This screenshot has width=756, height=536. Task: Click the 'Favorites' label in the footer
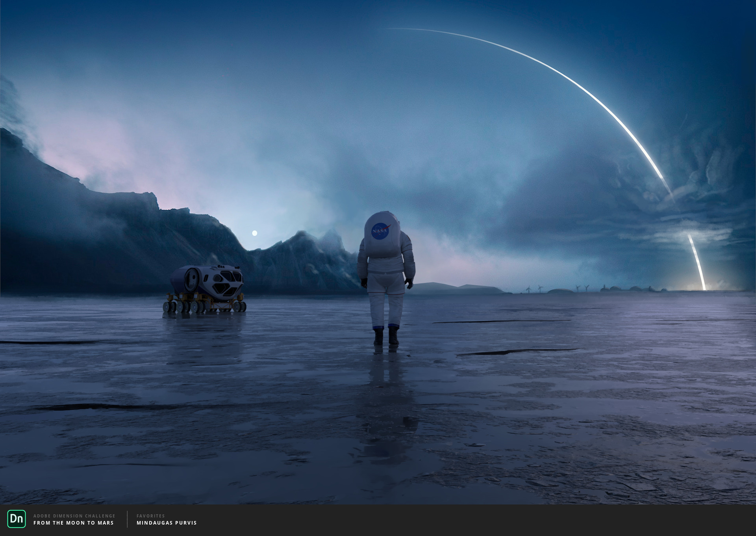click(x=151, y=516)
